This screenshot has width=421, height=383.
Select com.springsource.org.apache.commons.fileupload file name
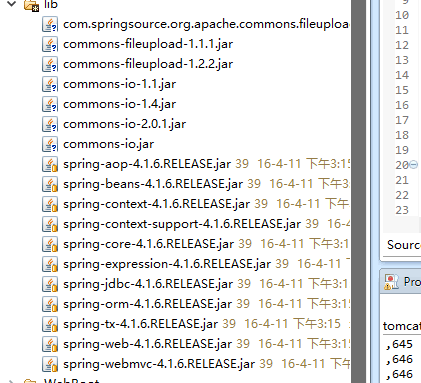click(x=206, y=24)
